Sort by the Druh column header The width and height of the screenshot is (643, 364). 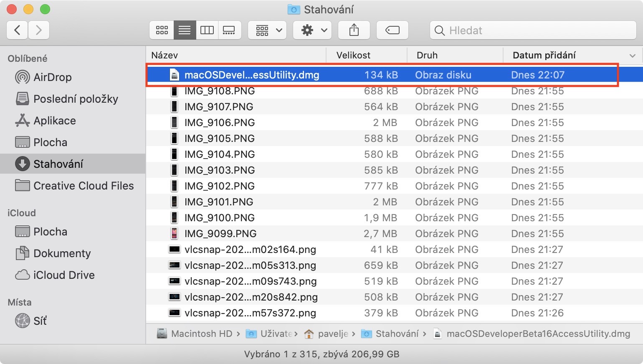point(455,55)
